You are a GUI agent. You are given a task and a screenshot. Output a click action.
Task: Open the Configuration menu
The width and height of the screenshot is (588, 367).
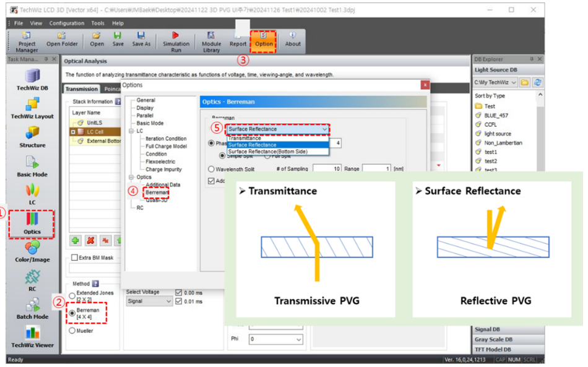point(66,23)
